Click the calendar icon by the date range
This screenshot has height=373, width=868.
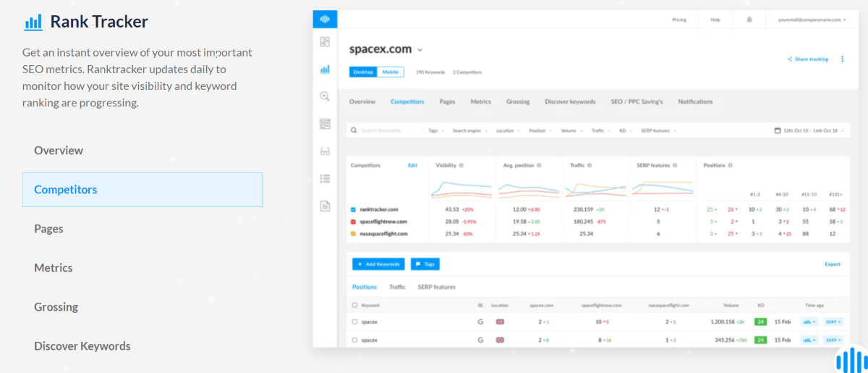[x=778, y=131]
